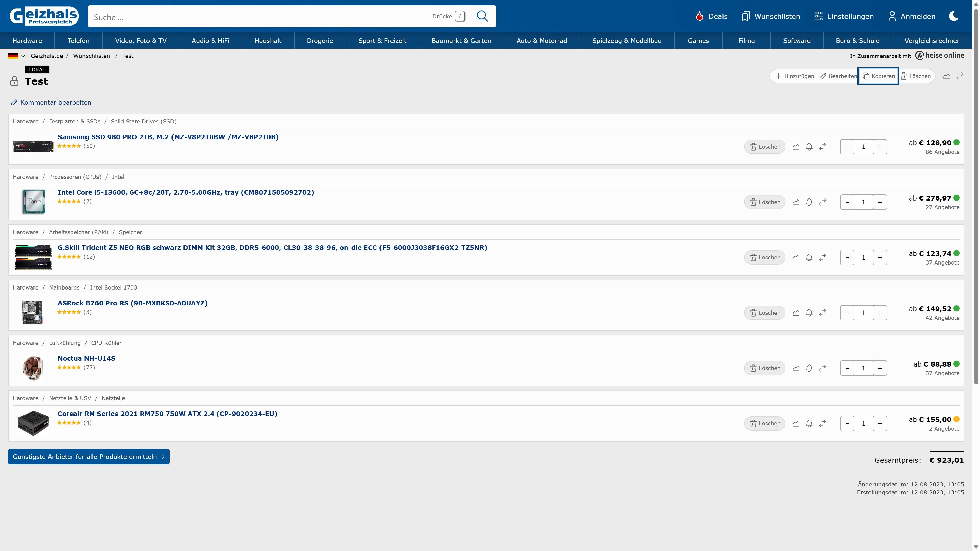Screen dimensions: 980x551
Task: Set price alert bell for ASRock B760 Pro RS
Action: 809,312
